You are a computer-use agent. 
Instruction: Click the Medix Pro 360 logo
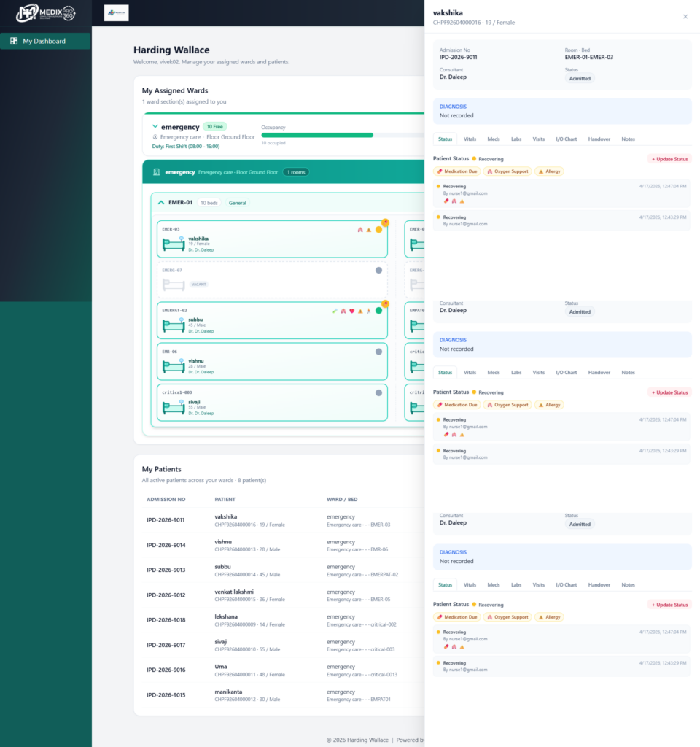coord(46,13)
